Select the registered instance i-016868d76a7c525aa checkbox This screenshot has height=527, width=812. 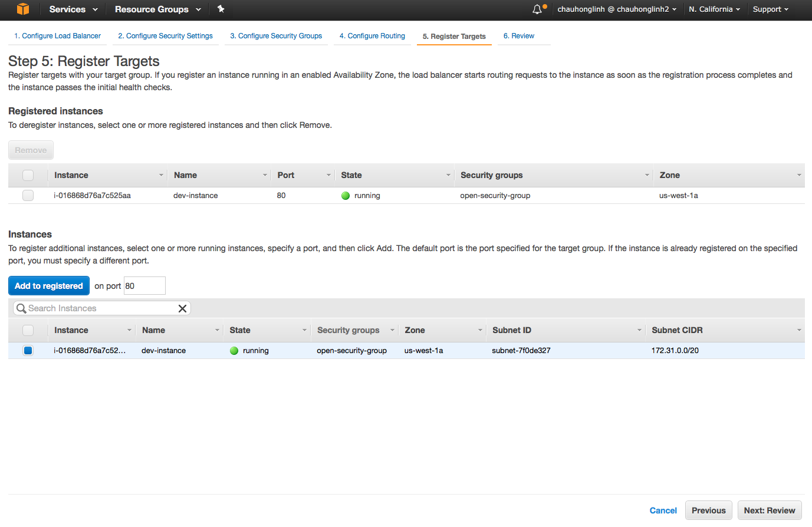28,196
